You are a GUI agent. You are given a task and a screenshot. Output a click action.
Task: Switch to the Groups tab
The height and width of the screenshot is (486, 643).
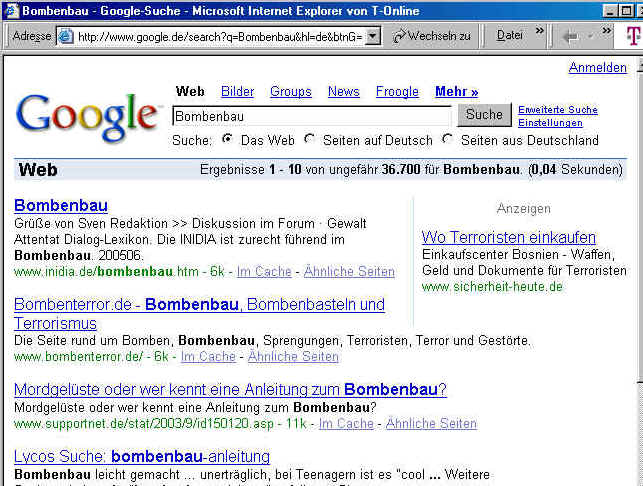(x=291, y=91)
